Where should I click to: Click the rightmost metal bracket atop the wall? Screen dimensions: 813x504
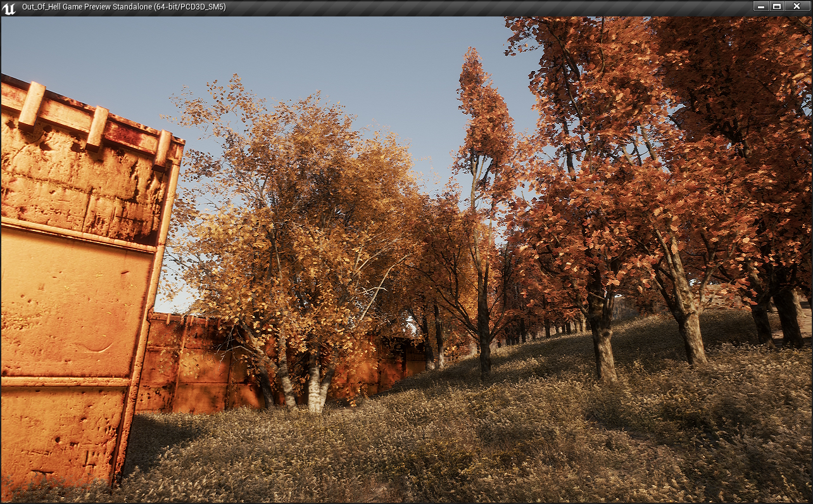tap(164, 149)
